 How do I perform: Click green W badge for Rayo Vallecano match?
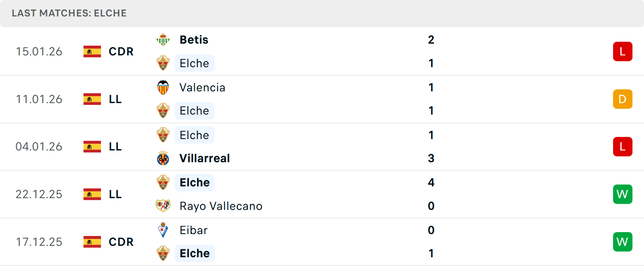(x=623, y=194)
